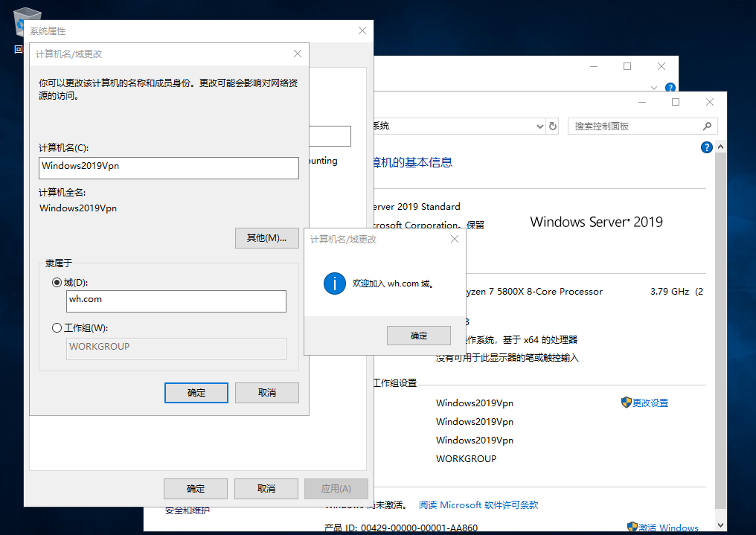
Task: Select the 工作组(W) radio button
Action: [x=57, y=328]
